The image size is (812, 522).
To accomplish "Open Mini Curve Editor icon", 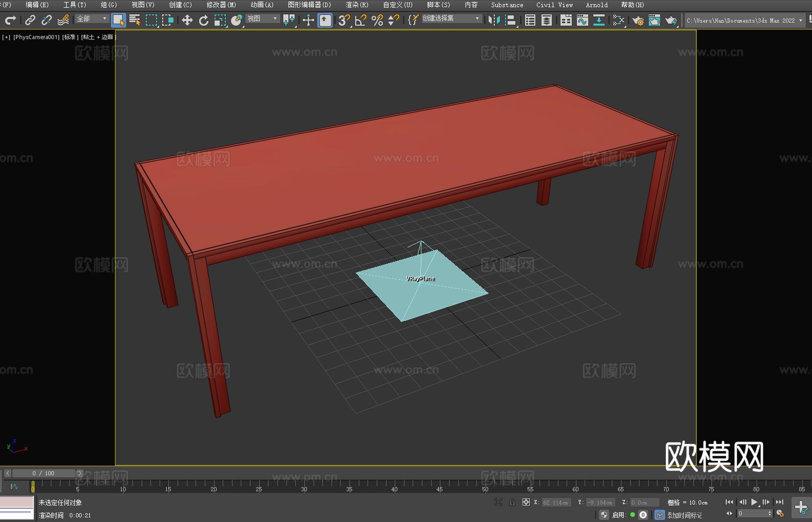I will [14, 486].
